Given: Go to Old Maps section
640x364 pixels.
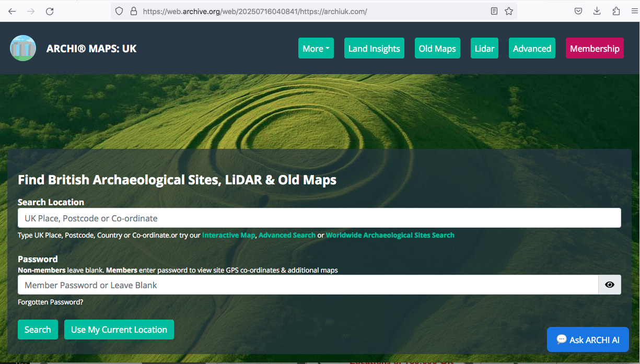Looking at the screenshot, I should [437, 49].
